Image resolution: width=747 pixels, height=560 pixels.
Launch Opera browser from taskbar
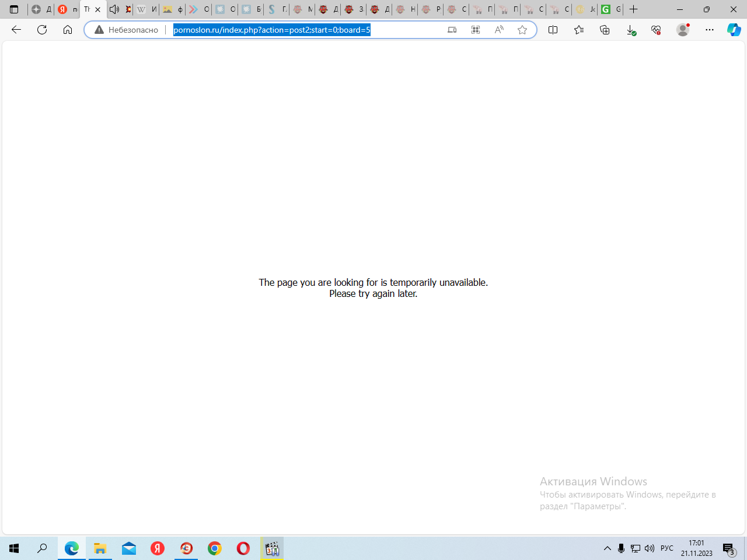(243, 548)
